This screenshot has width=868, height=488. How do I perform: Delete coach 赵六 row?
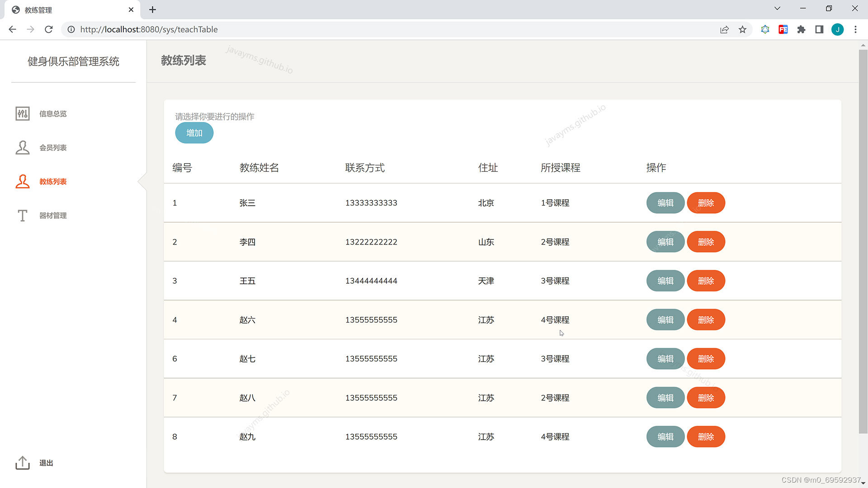coord(706,320)
